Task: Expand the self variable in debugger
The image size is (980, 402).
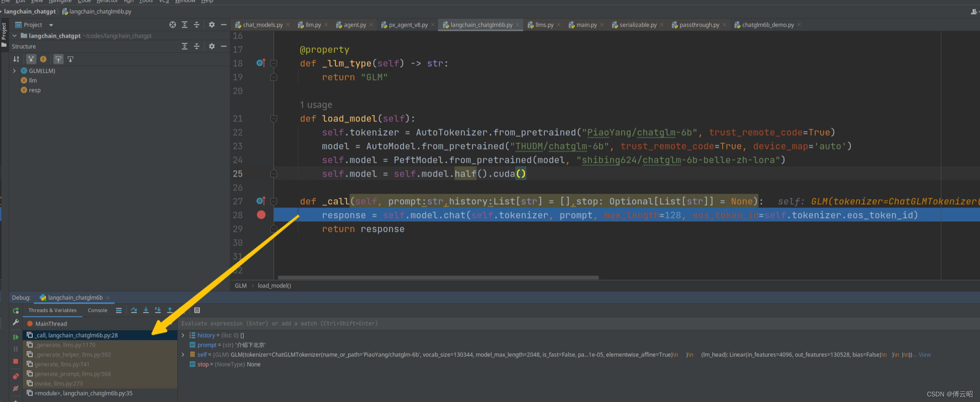Action: tap(183, 355)
